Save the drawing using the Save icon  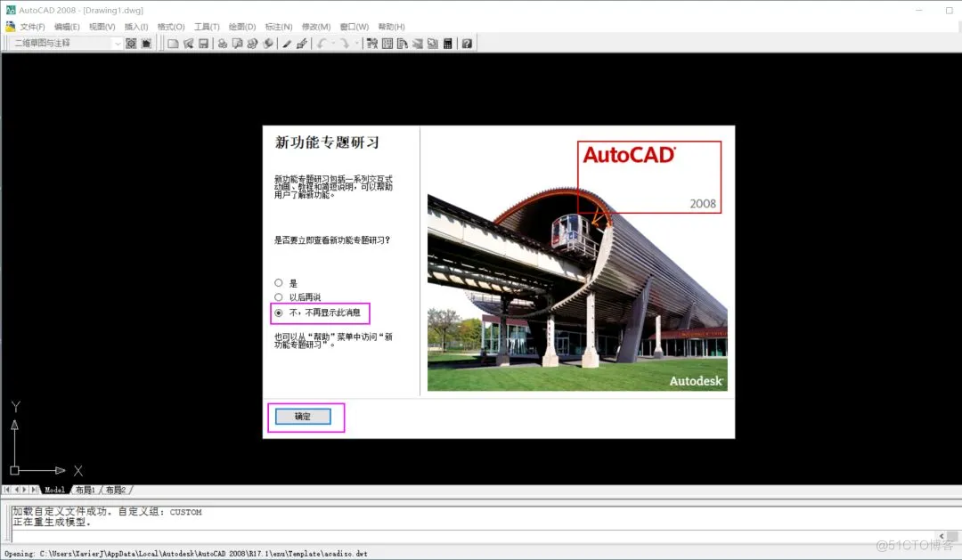tap(203, 44)
